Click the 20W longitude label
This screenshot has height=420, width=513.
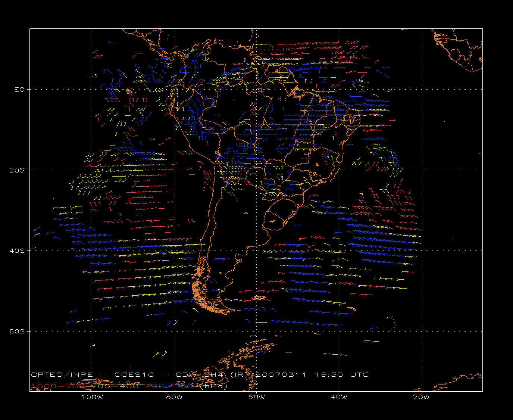pos(421,397)
